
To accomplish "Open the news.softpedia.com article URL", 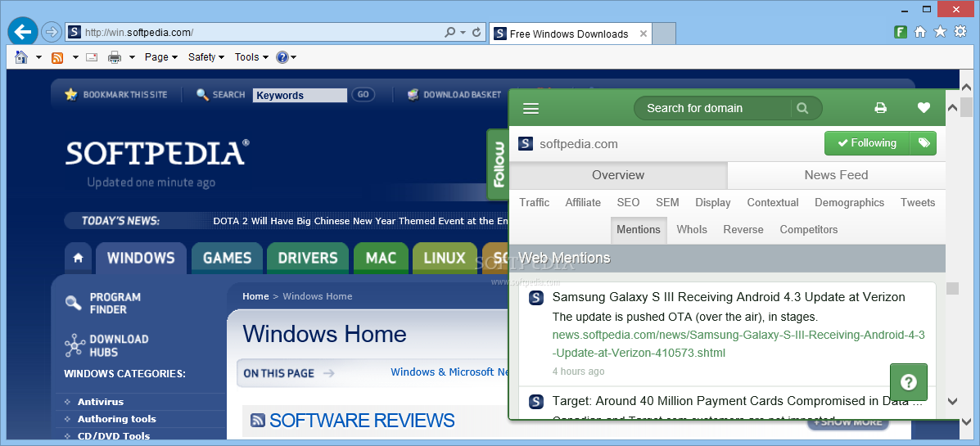I will coord(738,345).
